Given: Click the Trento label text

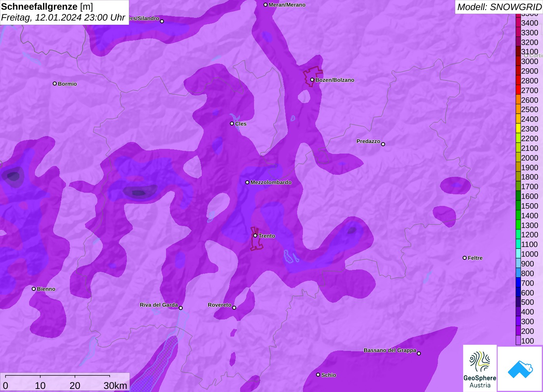Looking at the screenshot, I should point(267,236).
